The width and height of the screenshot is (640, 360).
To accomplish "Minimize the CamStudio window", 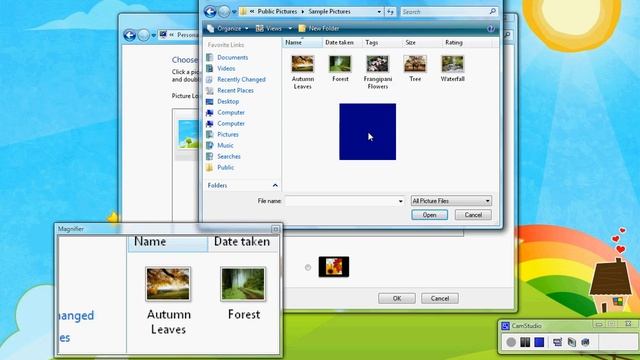I will click(599, 324).
